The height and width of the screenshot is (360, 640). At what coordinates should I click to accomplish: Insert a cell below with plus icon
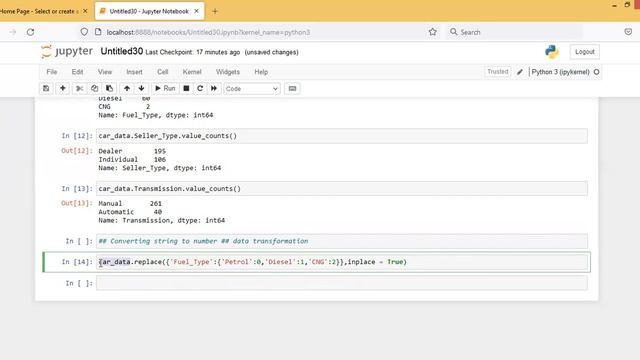[x=62, y=89]
